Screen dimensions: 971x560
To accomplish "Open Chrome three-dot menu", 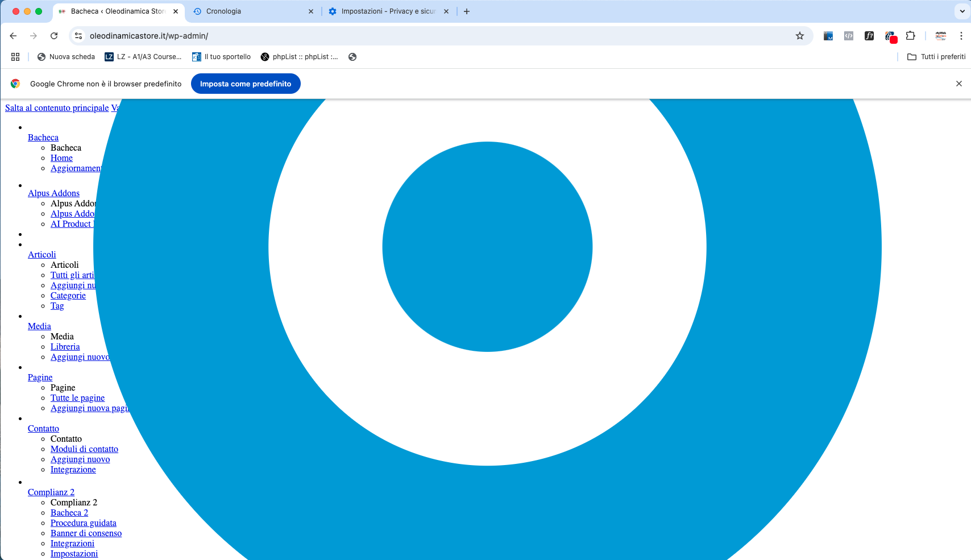I will tap(961, 36).
